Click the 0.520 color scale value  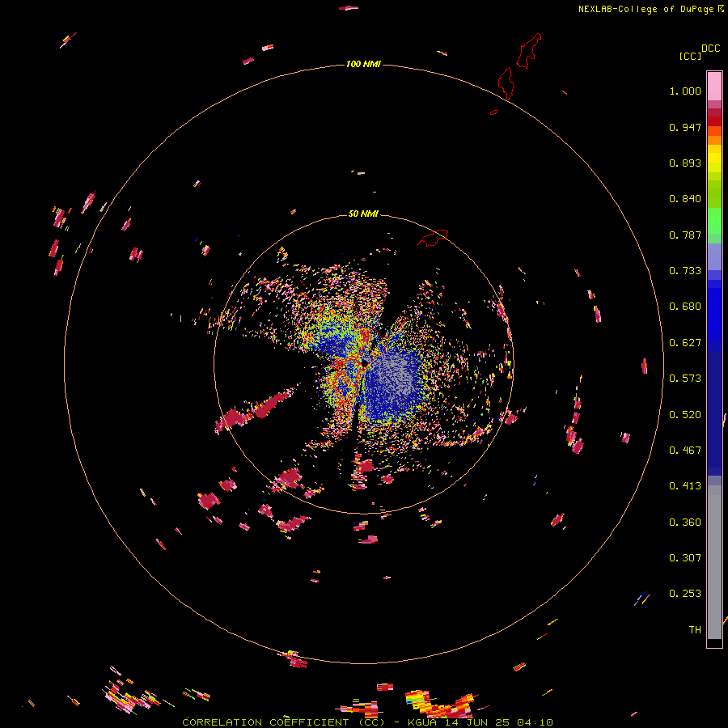pos(685,415)
